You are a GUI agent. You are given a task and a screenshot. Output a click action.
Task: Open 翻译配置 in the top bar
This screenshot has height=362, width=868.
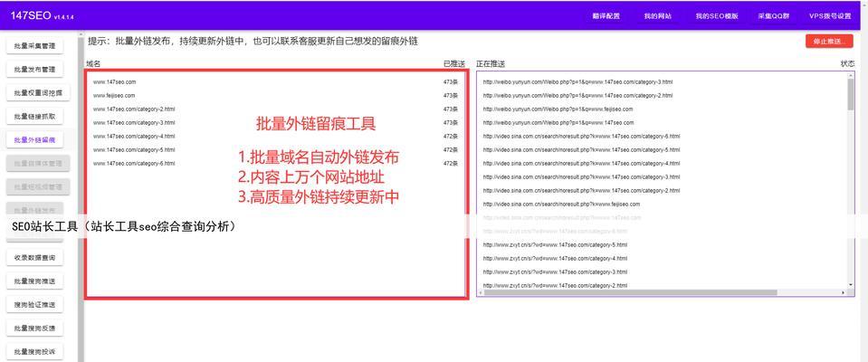pyautogui.click(x=606, y=16)
